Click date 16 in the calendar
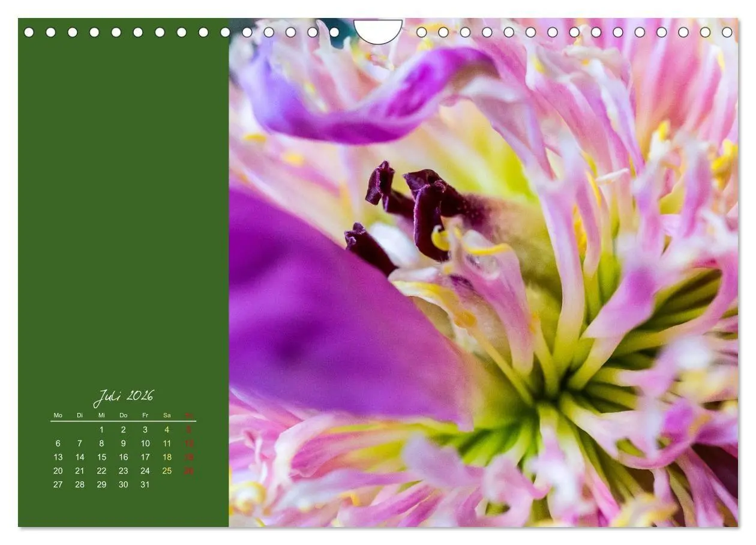Viewport: 756px width, 545px height. tap(123, 457)
